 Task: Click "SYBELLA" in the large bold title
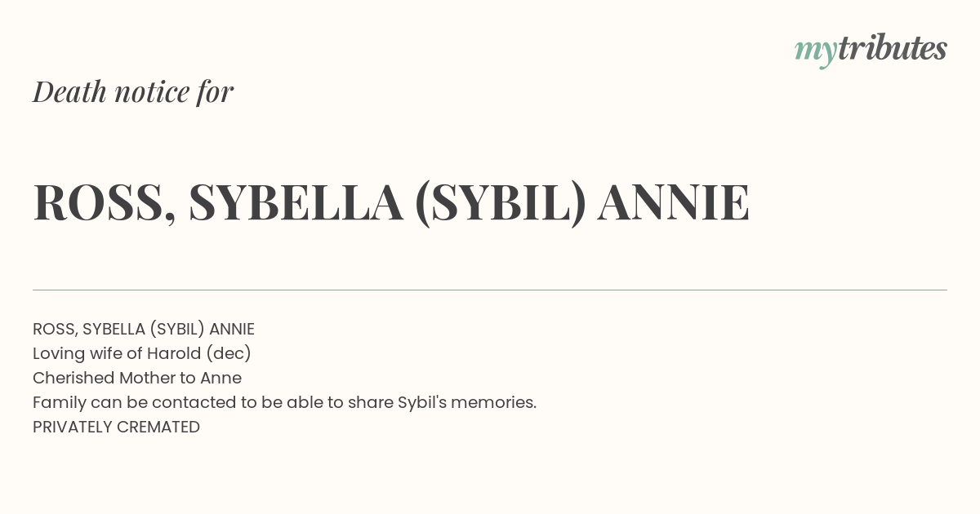point(296,202)
